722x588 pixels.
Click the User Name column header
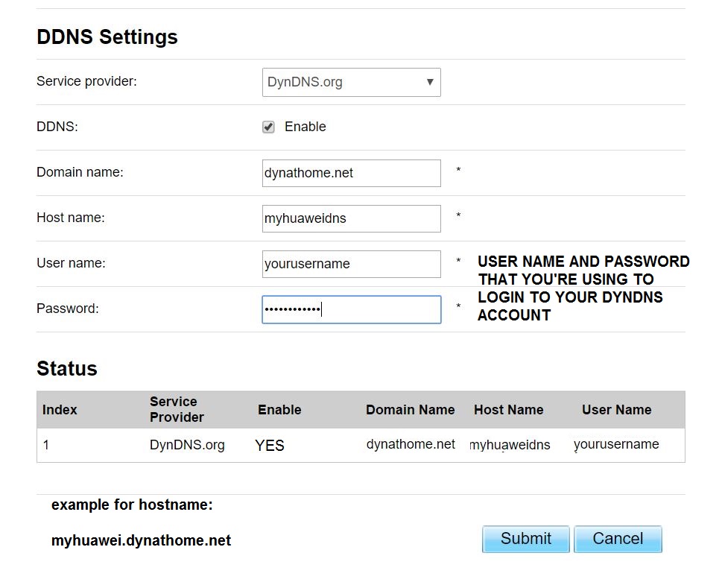pyautogui.click(x=617, y=410)
